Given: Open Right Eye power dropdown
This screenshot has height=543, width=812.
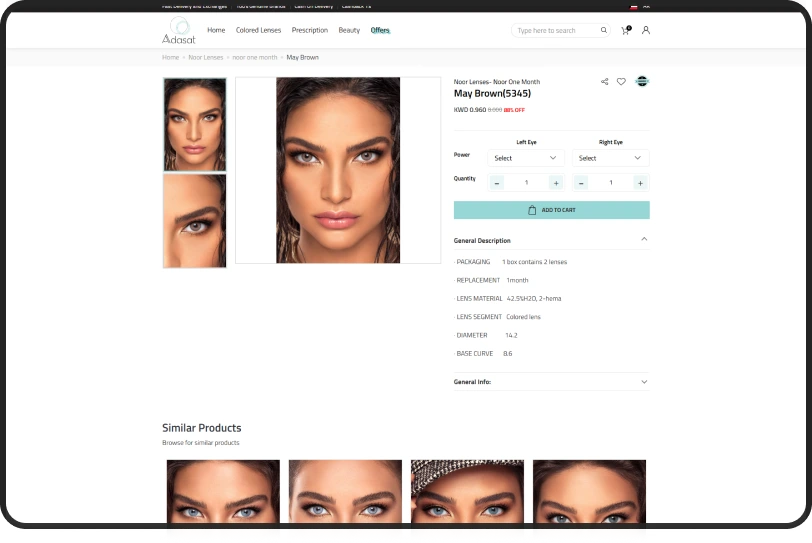Looking at the screenshot, I should click(611, 158).
